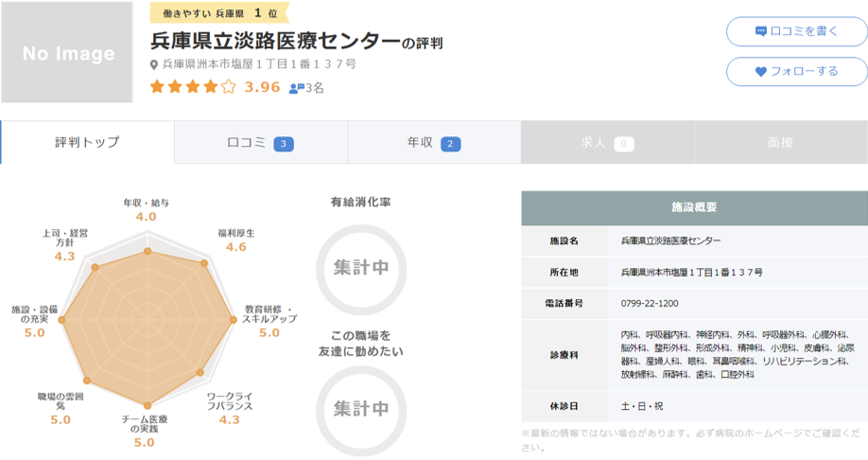Open the 求人 tab
This screenshot has width=868, height=460.
(607, 142)
